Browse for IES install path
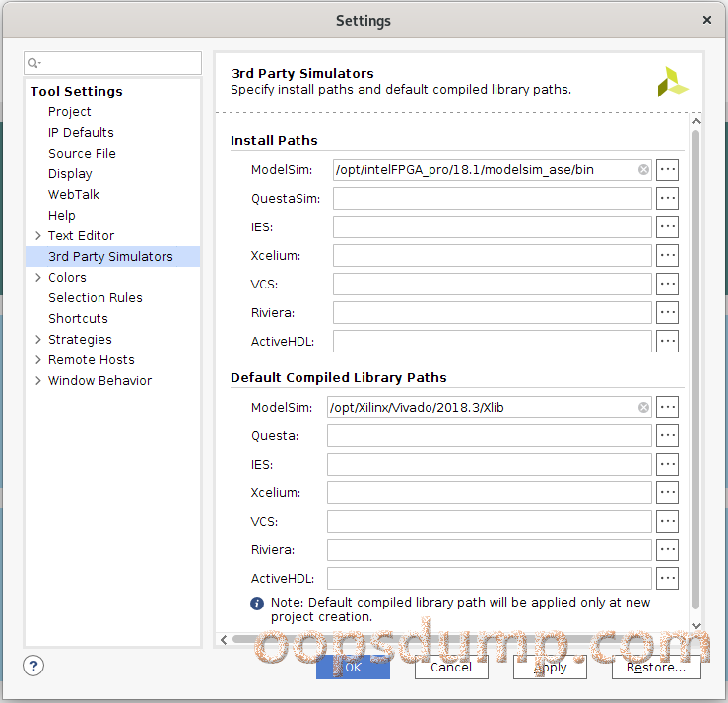Image resolution: width=728 pixels, height=703 pixels. pos(667,226)
